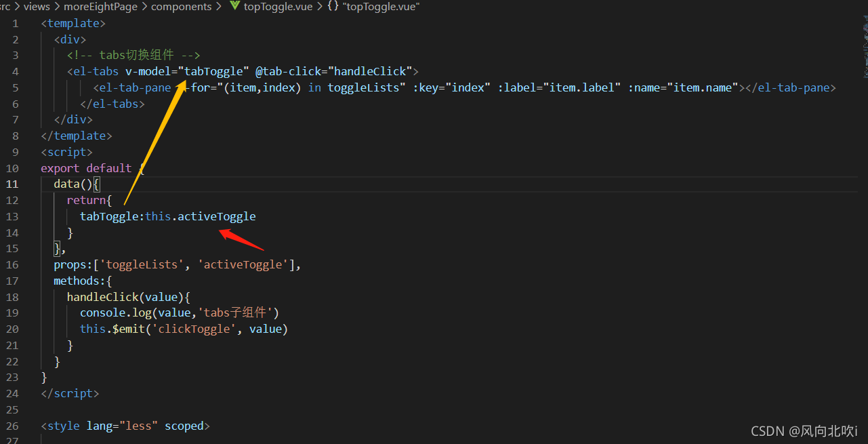Click the "views" breadcrumb entry
The width and height of the screenshot is (868, 444).
coord(36,7)
